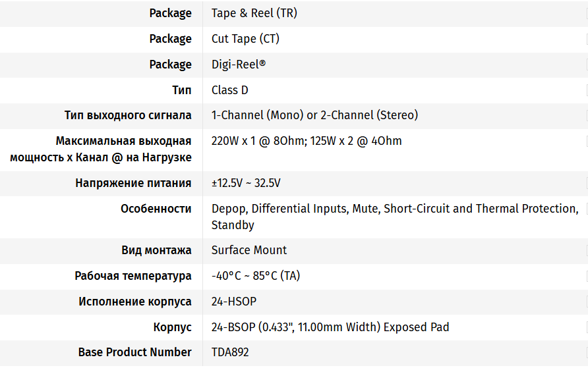Tick the checkbox beside Surface Mount
The height and width of the screenshot is (372, 588).
point(586,250)
